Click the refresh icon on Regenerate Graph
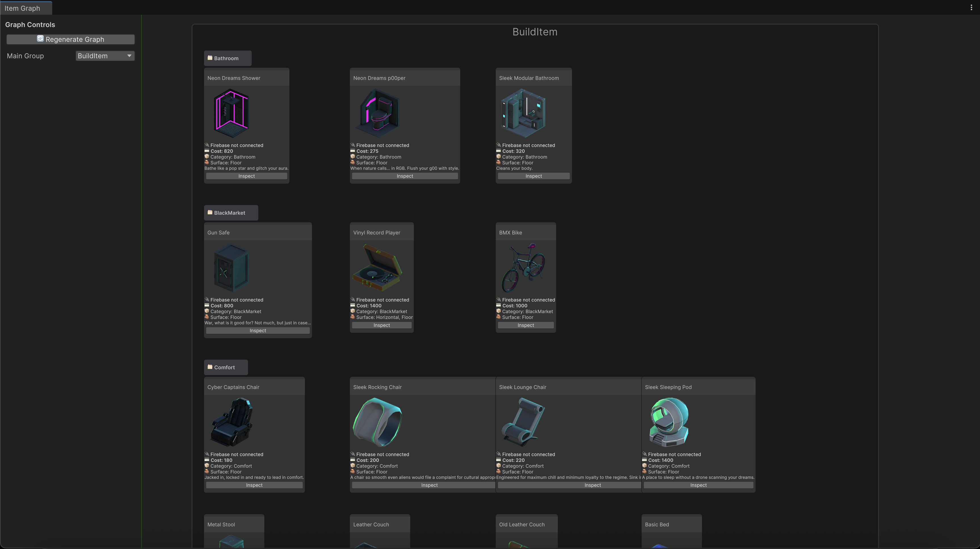 [x=40, y=39]
